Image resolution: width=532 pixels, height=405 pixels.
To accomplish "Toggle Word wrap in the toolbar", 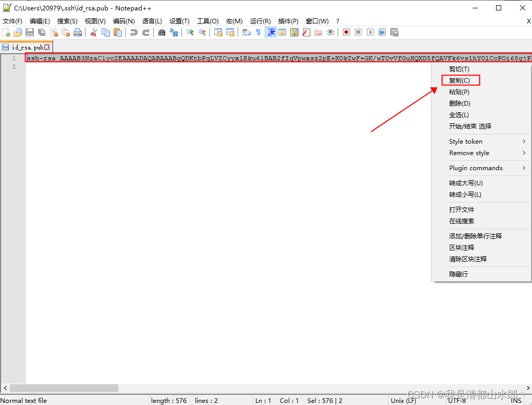I will coord(246,33).
